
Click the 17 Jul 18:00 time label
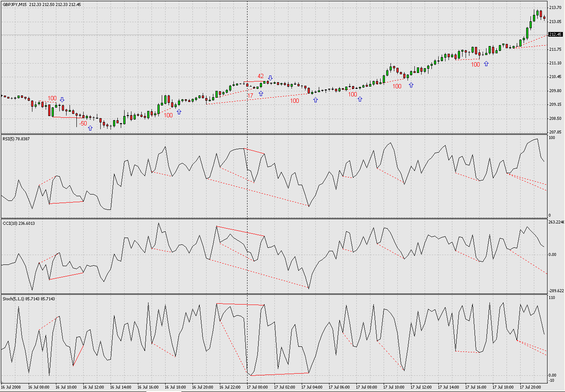[x=504, y=387]
